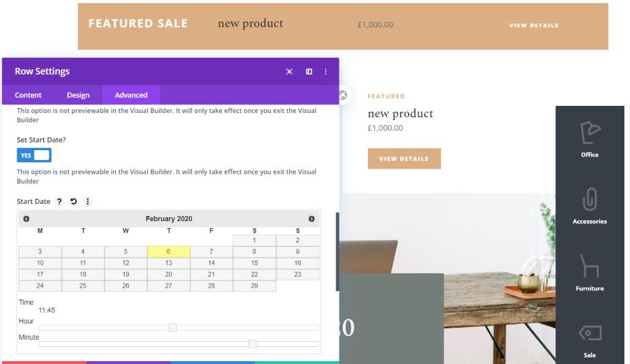Image resolution: width=630 pixels, height=364 pixels.
Task: Open the Start Date three-dot options menu
Action: pyautogui.click(x=88, y=202)
